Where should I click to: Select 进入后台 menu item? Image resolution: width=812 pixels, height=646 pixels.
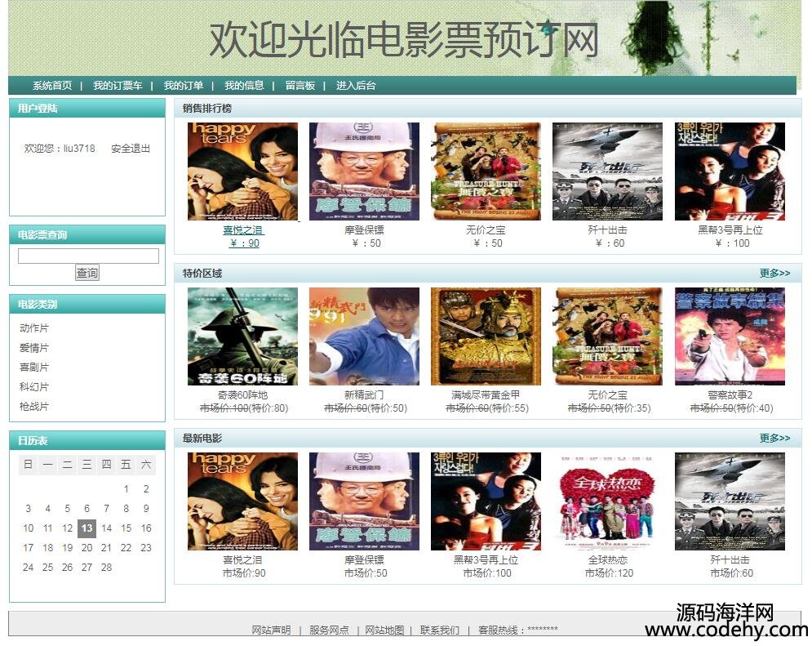click(x=356, y=86)
